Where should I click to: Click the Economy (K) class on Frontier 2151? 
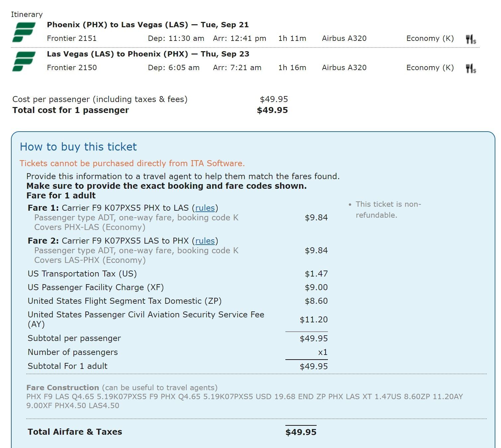[430, 39]
